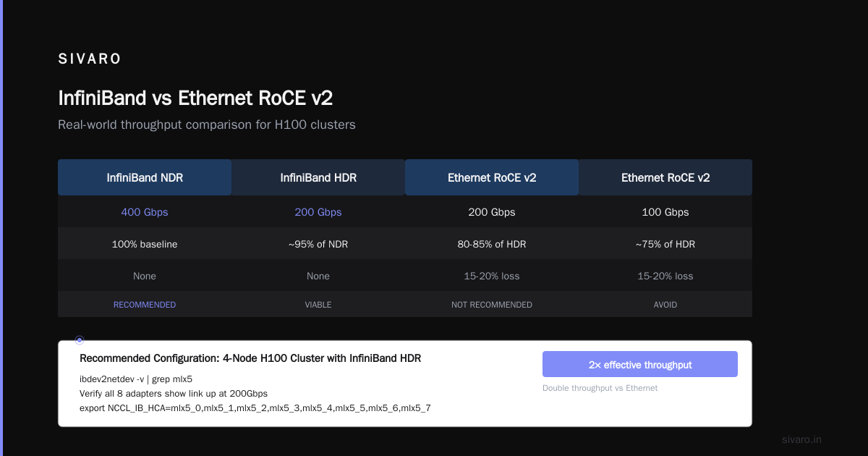This screenshot has height=456, width=868.
Task: Click the 2× effective throughput button
Action: click(x=640, y=364)
